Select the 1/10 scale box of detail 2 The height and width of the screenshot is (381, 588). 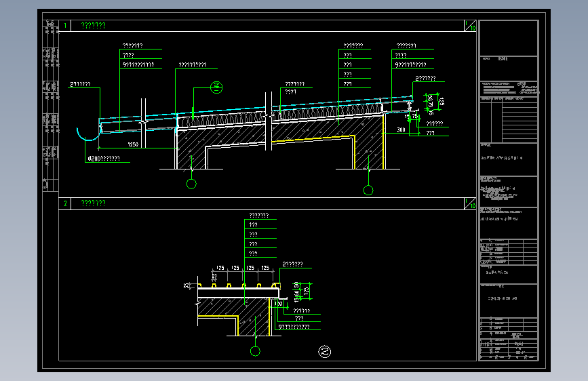click(x=470, y=203)
